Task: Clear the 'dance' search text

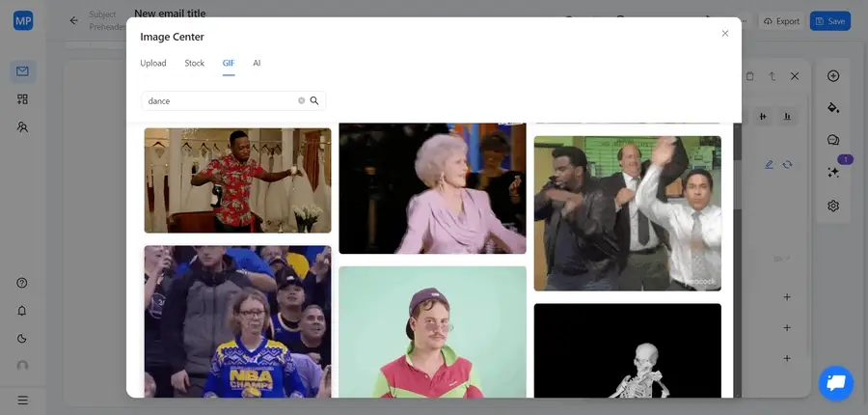Action: click(x=301, y=100)
